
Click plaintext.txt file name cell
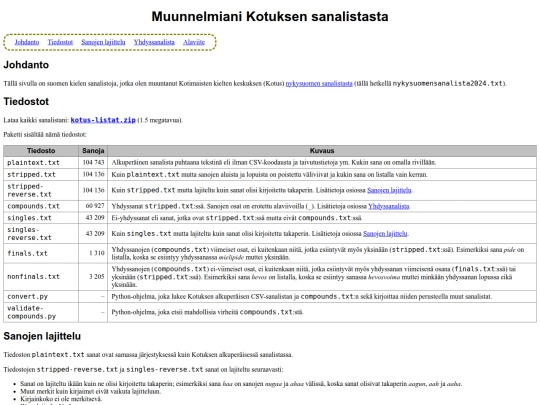coord(41,163)
